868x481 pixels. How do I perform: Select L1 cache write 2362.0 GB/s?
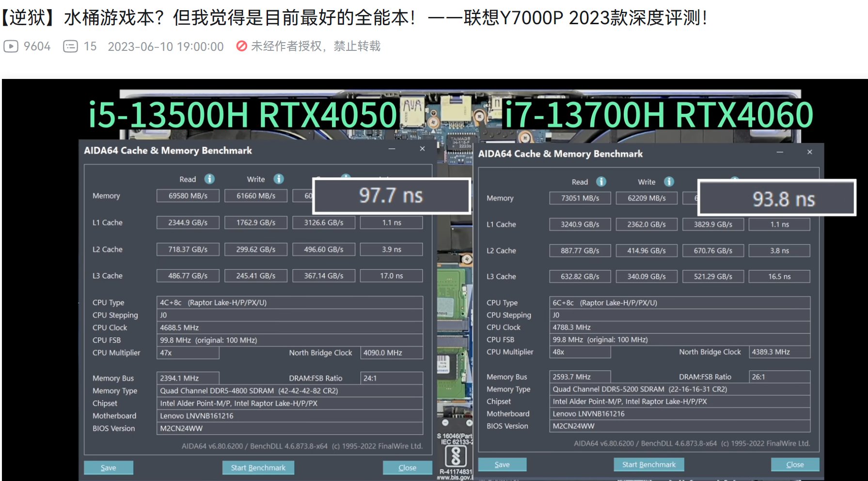647,224
